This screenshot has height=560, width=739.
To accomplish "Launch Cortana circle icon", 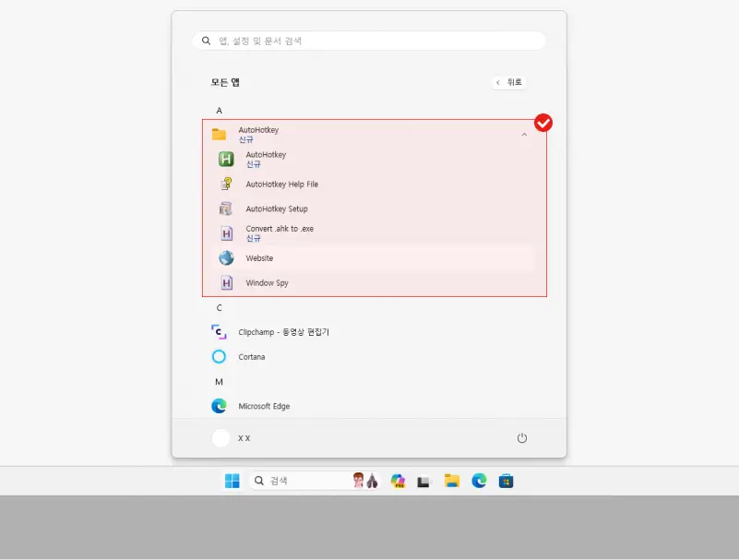I will (219, 357).
